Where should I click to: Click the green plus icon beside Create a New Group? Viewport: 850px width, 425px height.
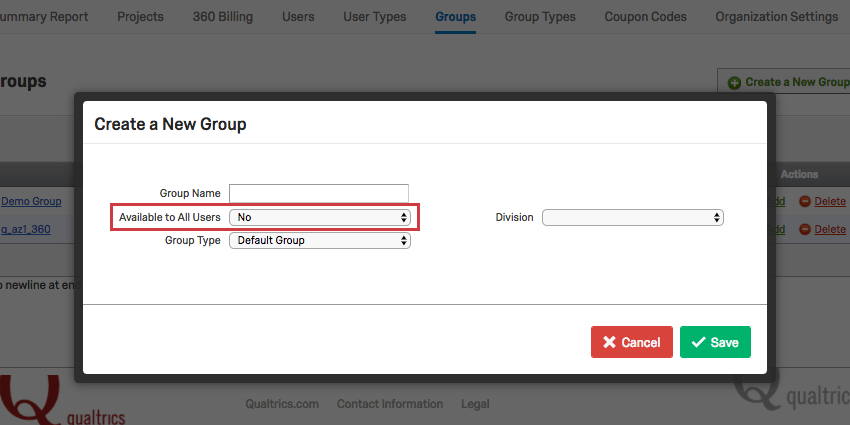point(735,82)
